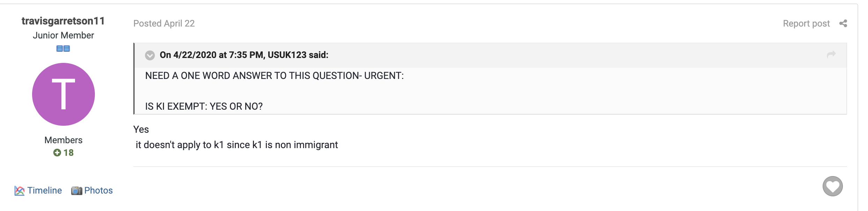Click the Photos camera icon

[77, 190]
